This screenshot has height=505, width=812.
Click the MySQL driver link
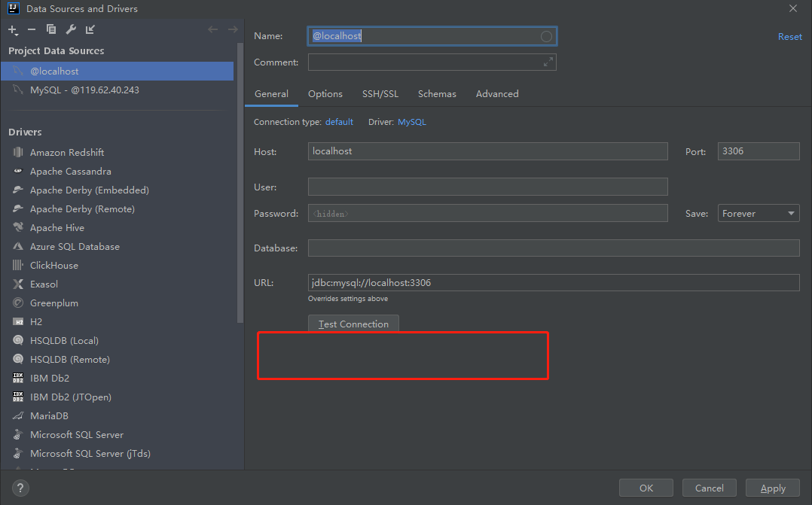coord(412,122)
